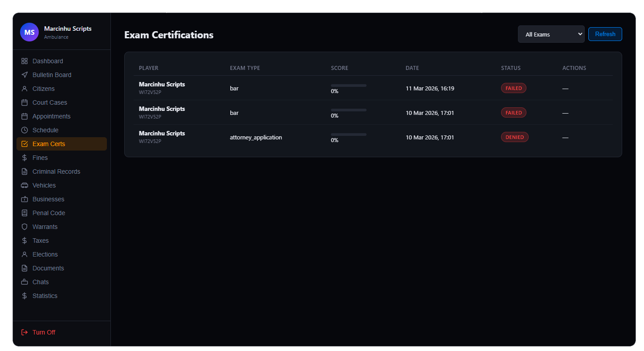Click the Fines dollar sign icon
The height and width of the screenshot is (351, 644).
tap(24, 158)
